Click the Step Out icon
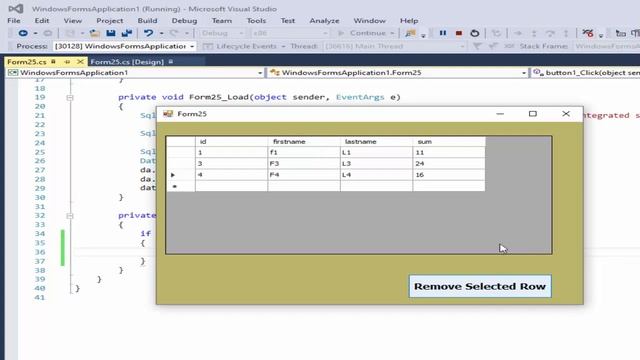640x360 pixels. tap(566, 33)
